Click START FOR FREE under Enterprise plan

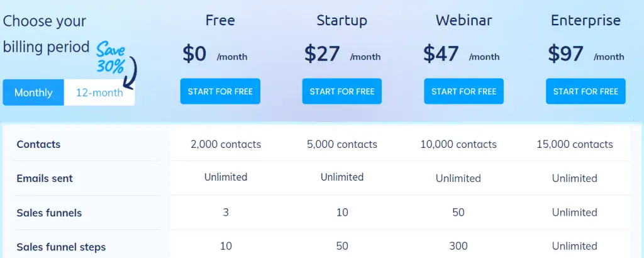click(x=586, y=91)
